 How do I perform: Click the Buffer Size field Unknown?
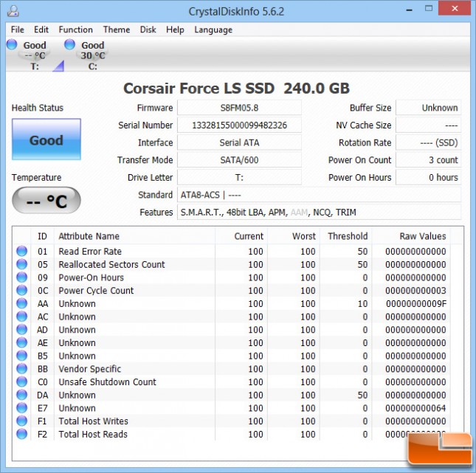click(x=428, y=108)
